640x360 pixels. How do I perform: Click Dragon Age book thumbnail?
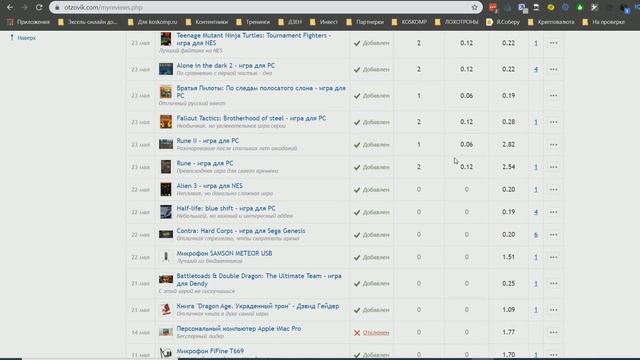pyautogui.click(x=166, y=309)
